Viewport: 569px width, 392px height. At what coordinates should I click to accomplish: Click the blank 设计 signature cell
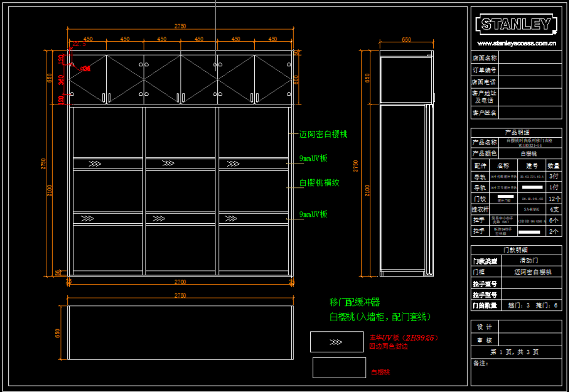[530, 327]
